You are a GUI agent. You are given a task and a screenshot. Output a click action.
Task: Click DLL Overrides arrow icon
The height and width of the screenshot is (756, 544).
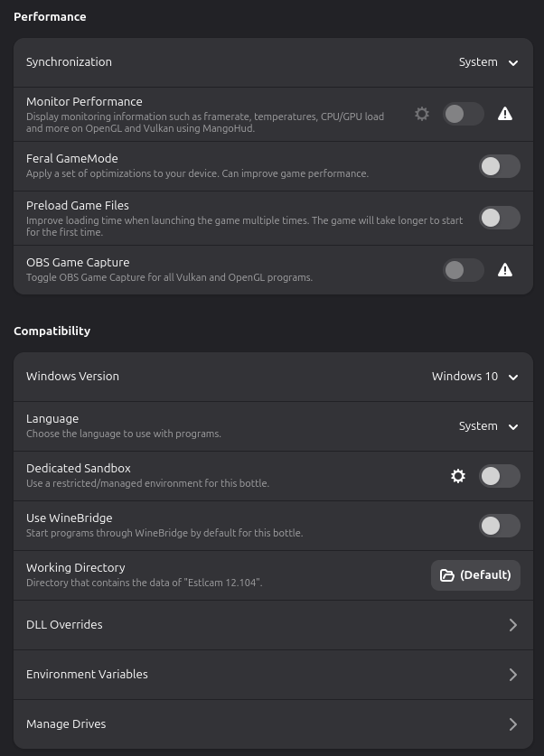point(512,625)
